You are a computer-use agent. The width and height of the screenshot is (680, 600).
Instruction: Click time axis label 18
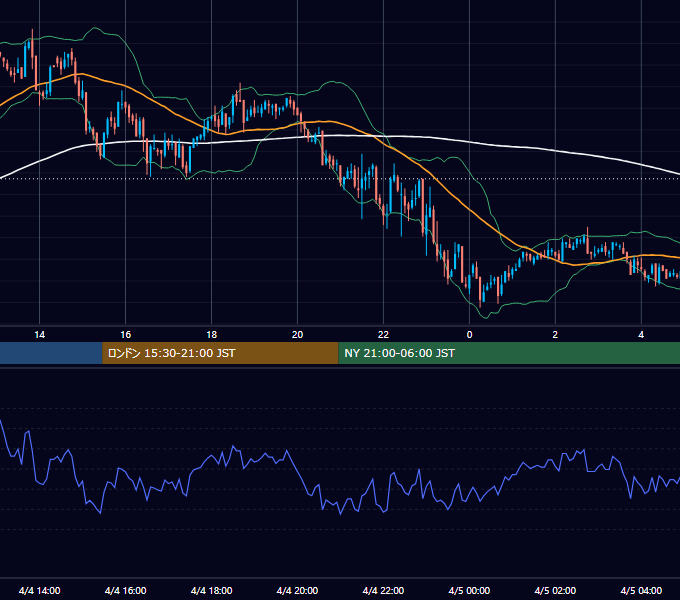click(211, 335)
